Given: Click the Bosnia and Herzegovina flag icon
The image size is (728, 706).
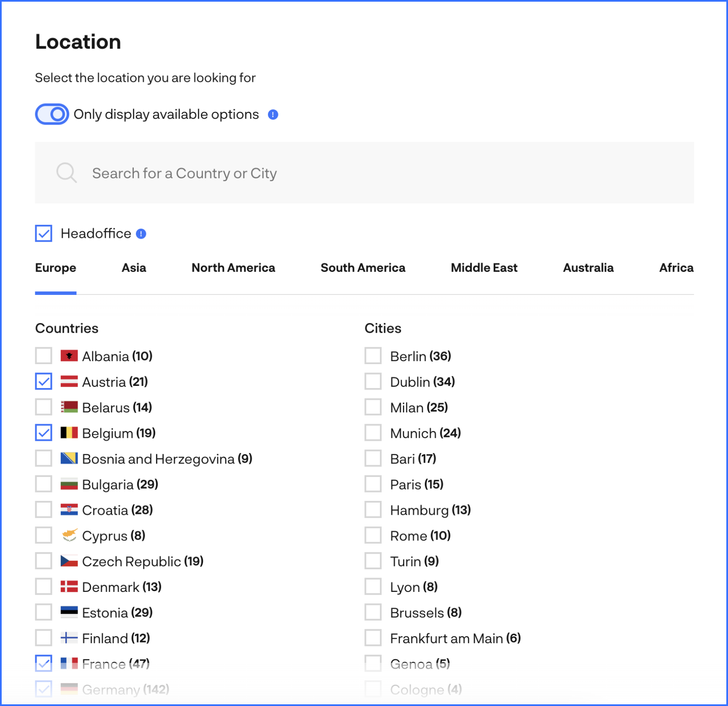Looking at the screenshot, I should pos(69,459).
